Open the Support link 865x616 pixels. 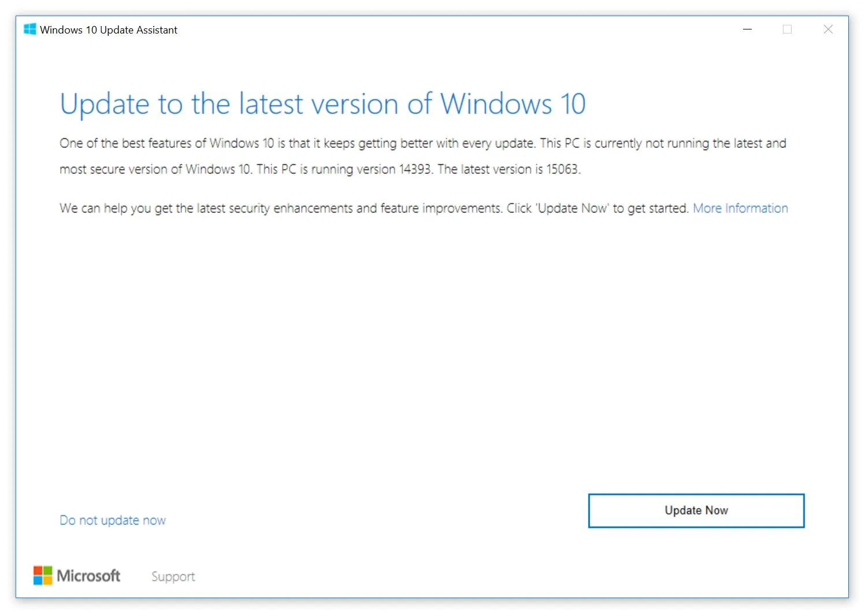coord(173,576)
